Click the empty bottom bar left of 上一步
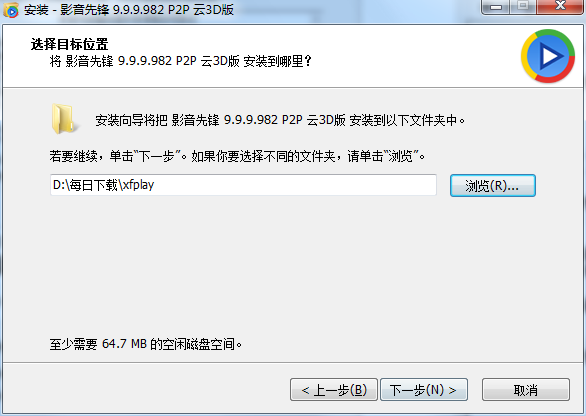This screenshot has height=416, width=586. [x=146, y=389]
